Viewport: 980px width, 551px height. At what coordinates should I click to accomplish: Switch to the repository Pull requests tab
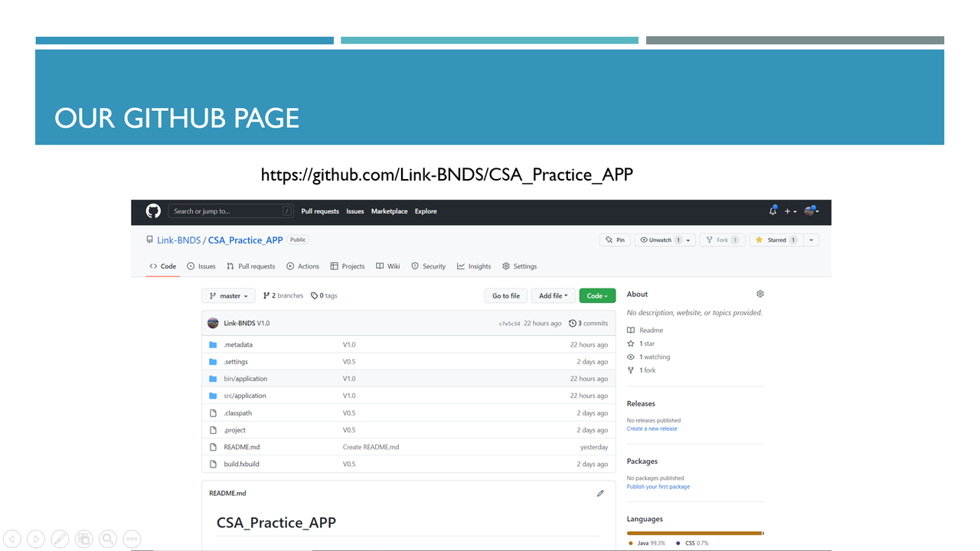coord(250,266)
